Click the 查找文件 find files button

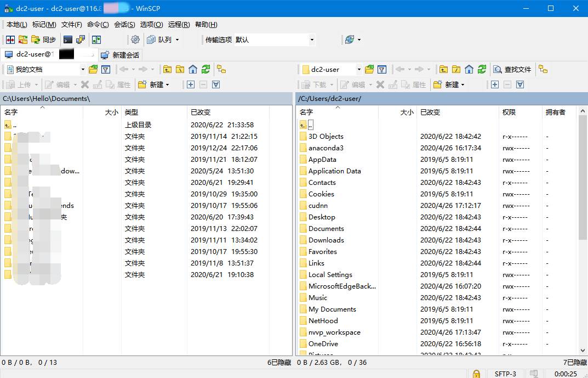point(512,70)
